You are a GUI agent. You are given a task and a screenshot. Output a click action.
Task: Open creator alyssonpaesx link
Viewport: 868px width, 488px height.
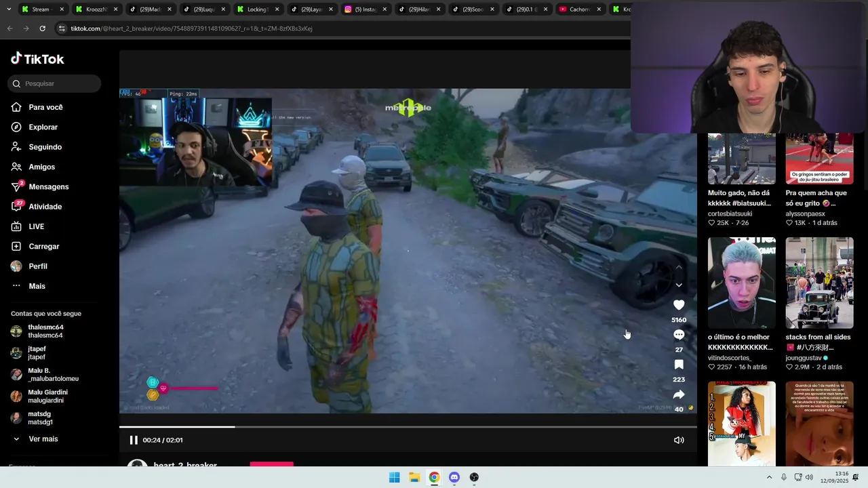click(805, 213)
